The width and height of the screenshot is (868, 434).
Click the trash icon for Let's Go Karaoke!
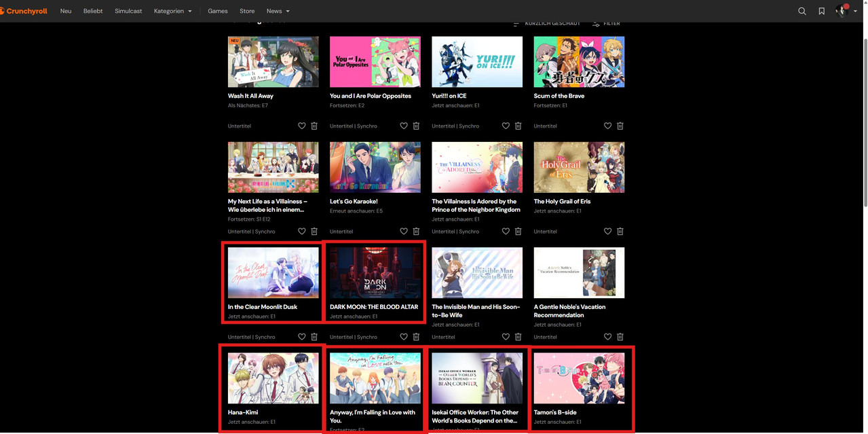tap(416, 232)
